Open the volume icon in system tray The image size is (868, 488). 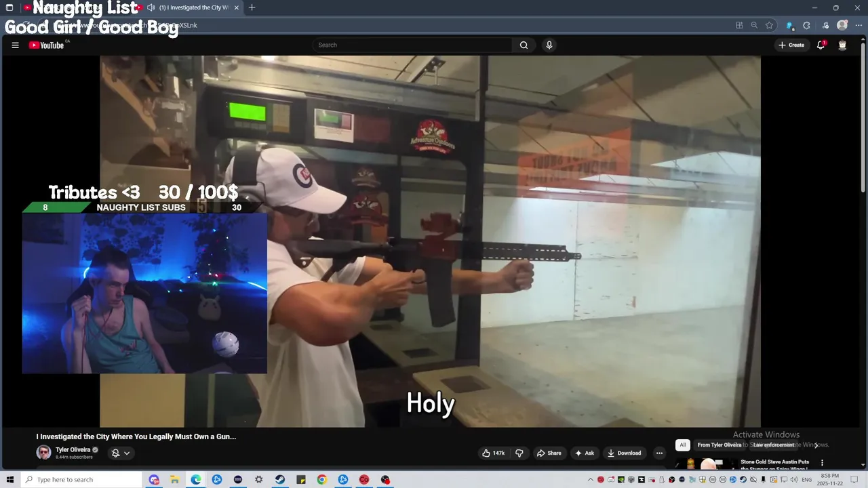[795, 480]
